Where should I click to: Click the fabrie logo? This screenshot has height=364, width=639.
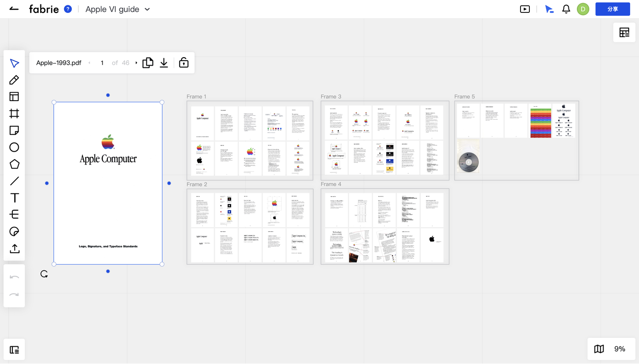click(44, 9)
